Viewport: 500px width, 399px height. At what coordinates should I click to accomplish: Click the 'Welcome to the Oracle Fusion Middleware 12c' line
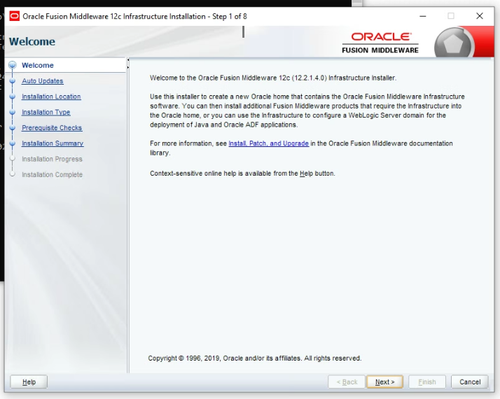click(x=273, y=78)
